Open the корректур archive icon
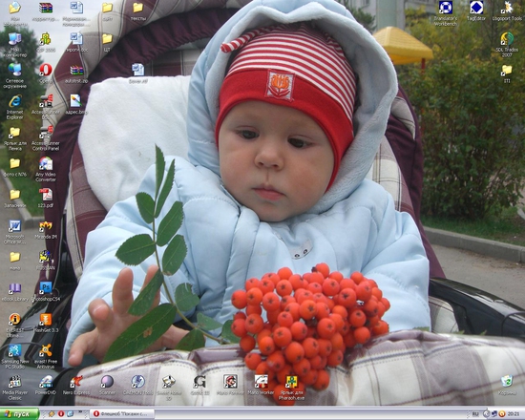 (46, 8)
